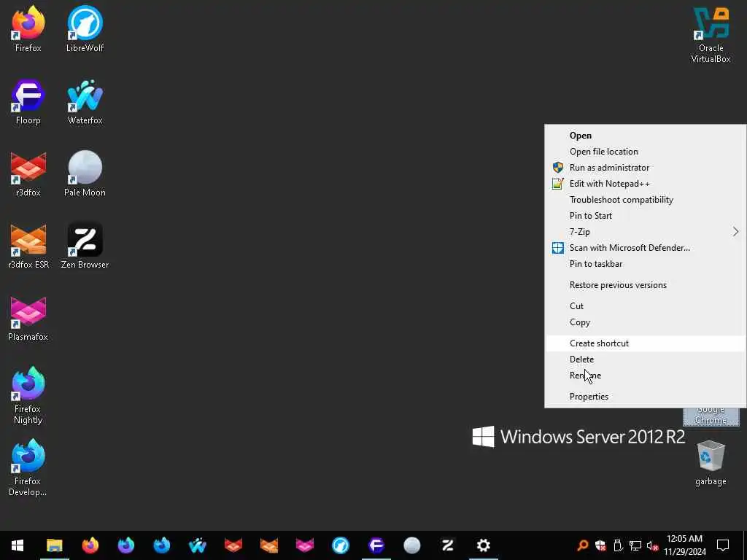Viewport: 747px width, 560px height.
Task: Choose Open file location
Action: (x=645, y=152)
